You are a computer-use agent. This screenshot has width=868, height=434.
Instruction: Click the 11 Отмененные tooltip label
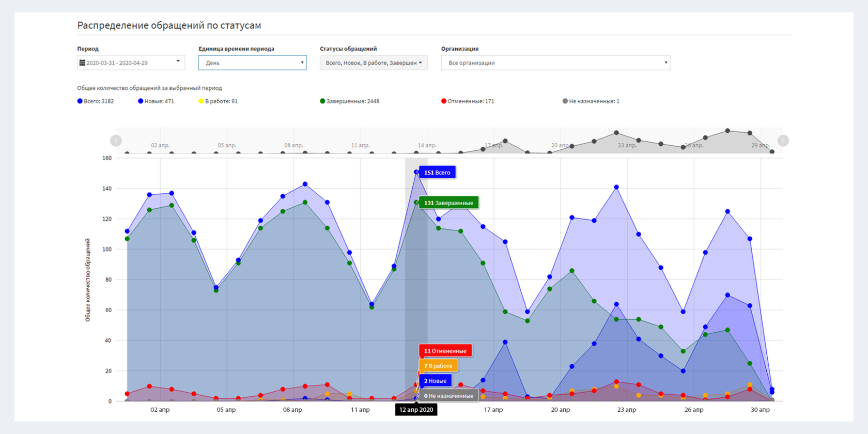coord(445,351)
